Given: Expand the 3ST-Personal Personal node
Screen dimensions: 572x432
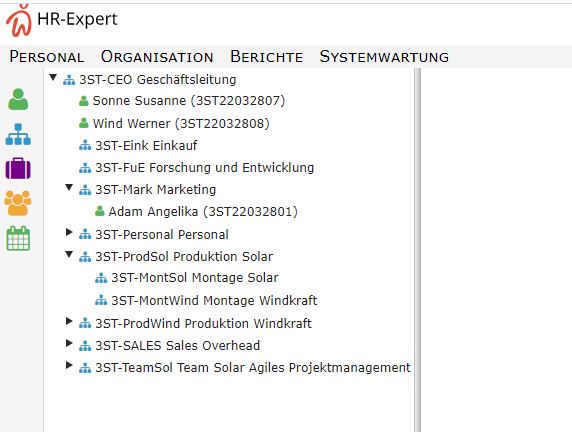Looking at the screenshot, I should [69, 232].
